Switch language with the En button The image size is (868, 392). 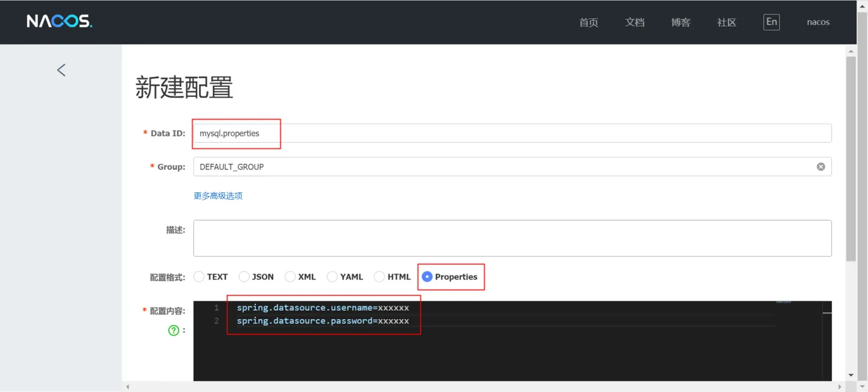(771, 22)
